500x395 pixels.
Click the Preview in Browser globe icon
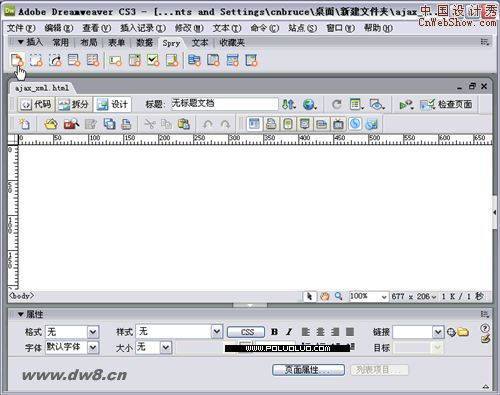click(x=310, y=104)
